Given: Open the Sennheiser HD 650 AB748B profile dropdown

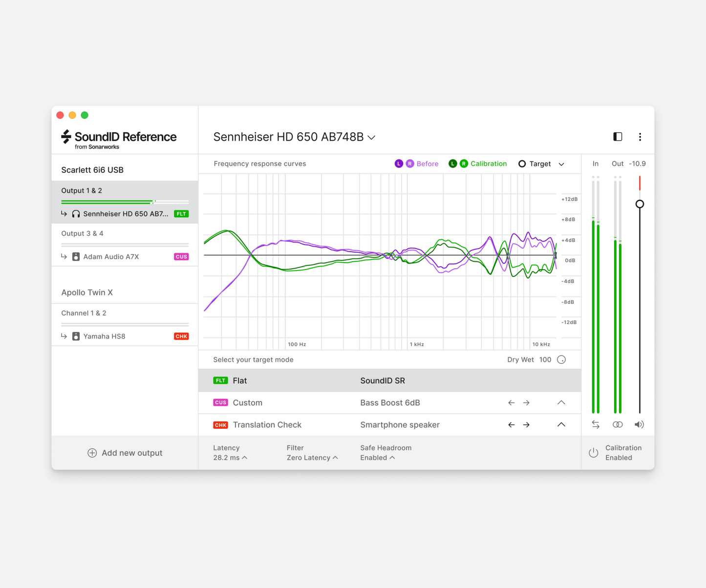Looking at the screenshot, I should tap(295, 137).
